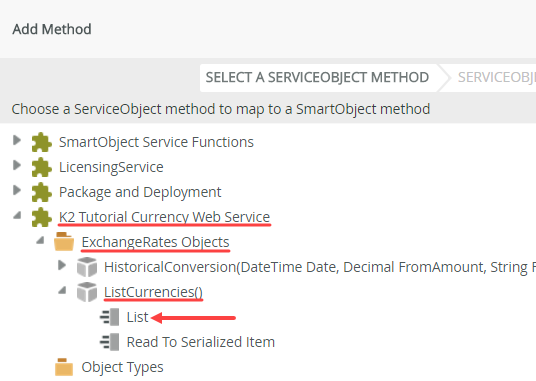Collapse the ListCurrencies() node

coord(62,290)
